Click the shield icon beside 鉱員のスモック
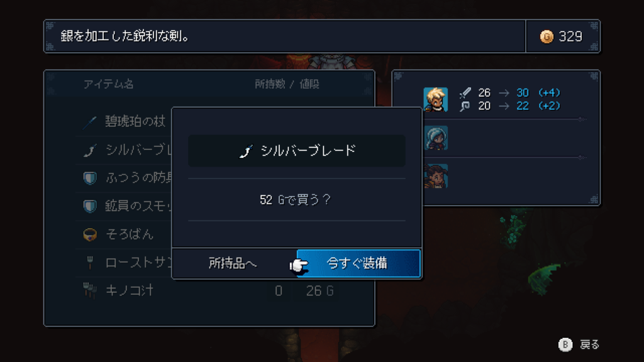Image resolution: width=644 pixels, height=362 pixels. 90,206
